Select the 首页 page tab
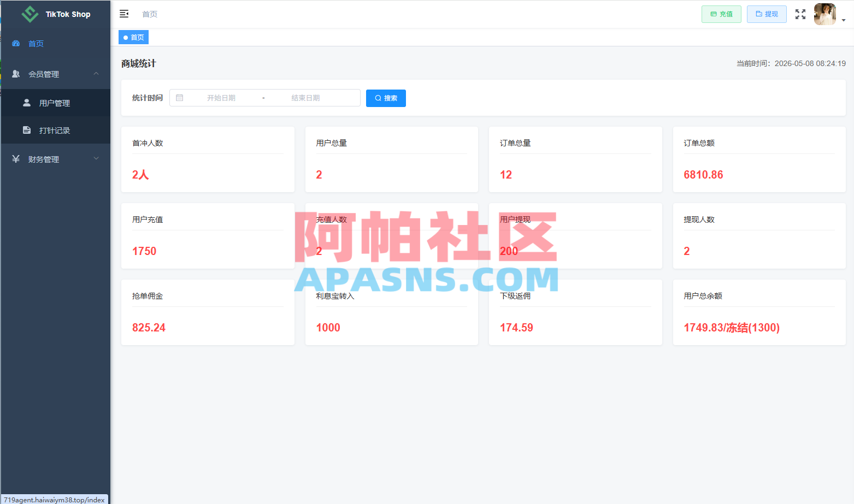854x504 pixels. (133, 37)
